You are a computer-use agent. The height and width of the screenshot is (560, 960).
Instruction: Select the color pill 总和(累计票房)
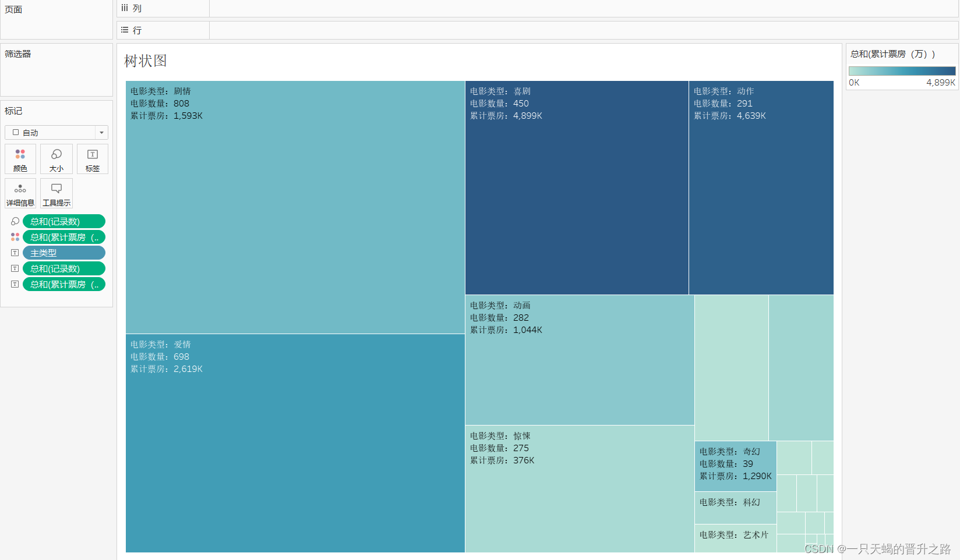[x=64, y=237]
